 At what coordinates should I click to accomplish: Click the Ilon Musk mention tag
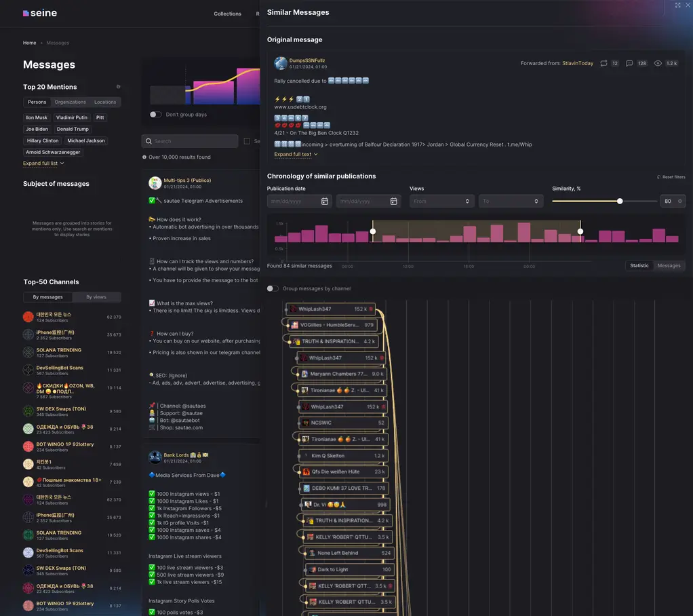[x=36, y=117]
